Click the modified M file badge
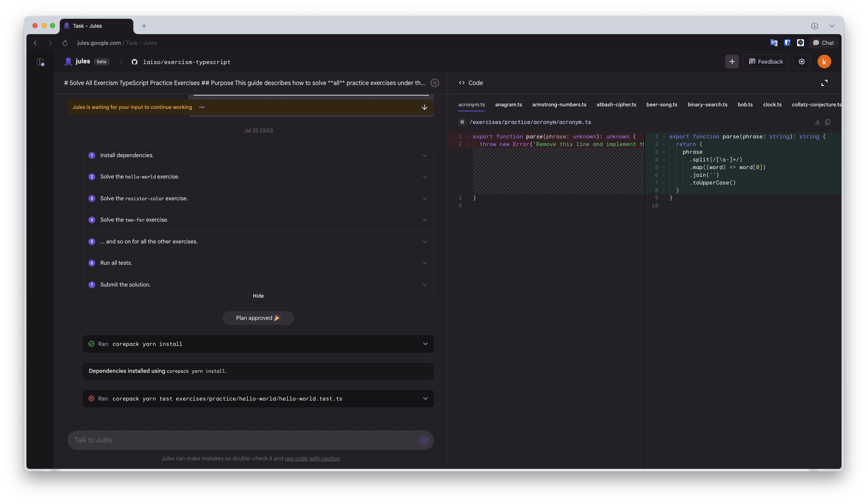 click(462, 122)
